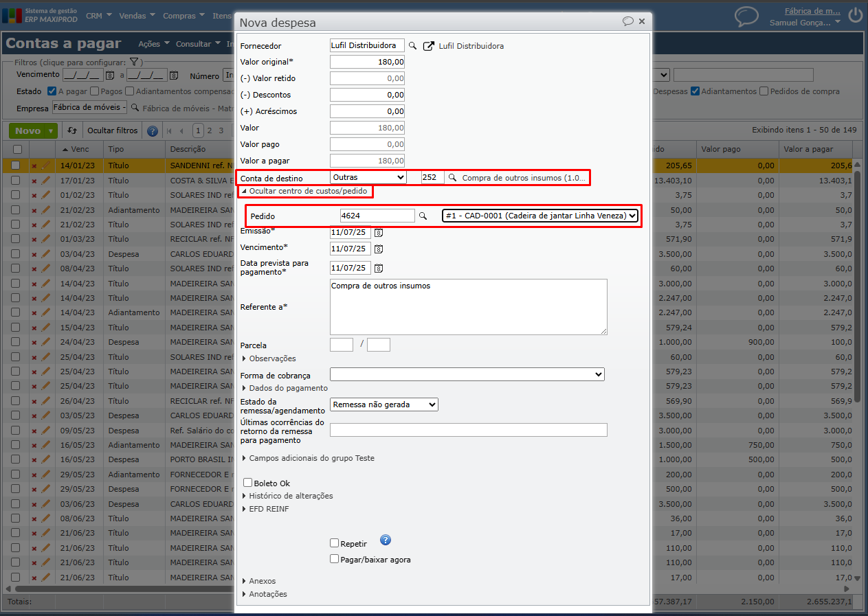Check the Pedidos de compra filter

[764, 91]
